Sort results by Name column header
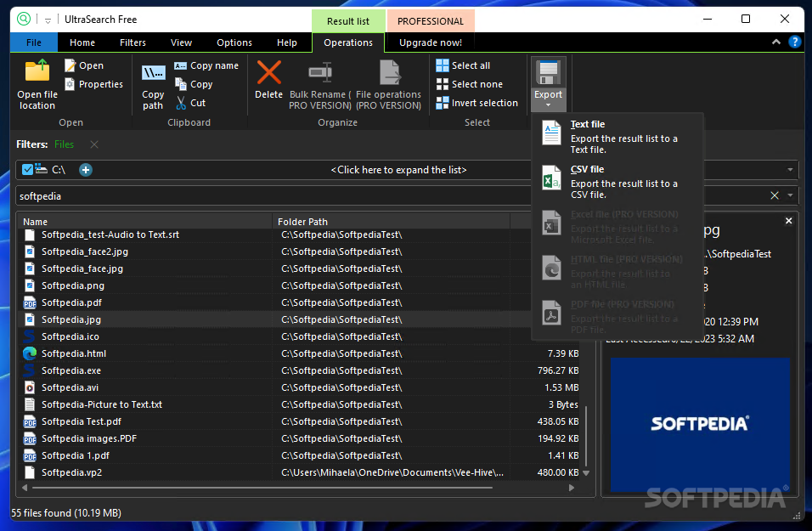 click(144, 222)
